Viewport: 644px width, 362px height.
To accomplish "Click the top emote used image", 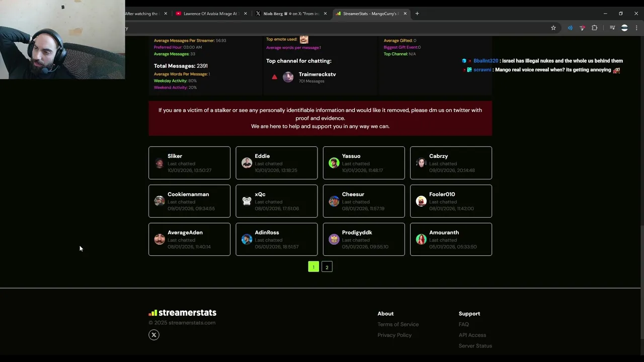I will click(304, 39).
